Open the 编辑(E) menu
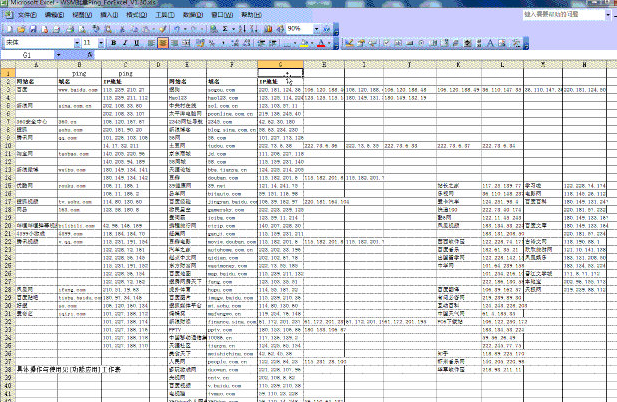This screenshot has height=402, width=617. point(54,15)
